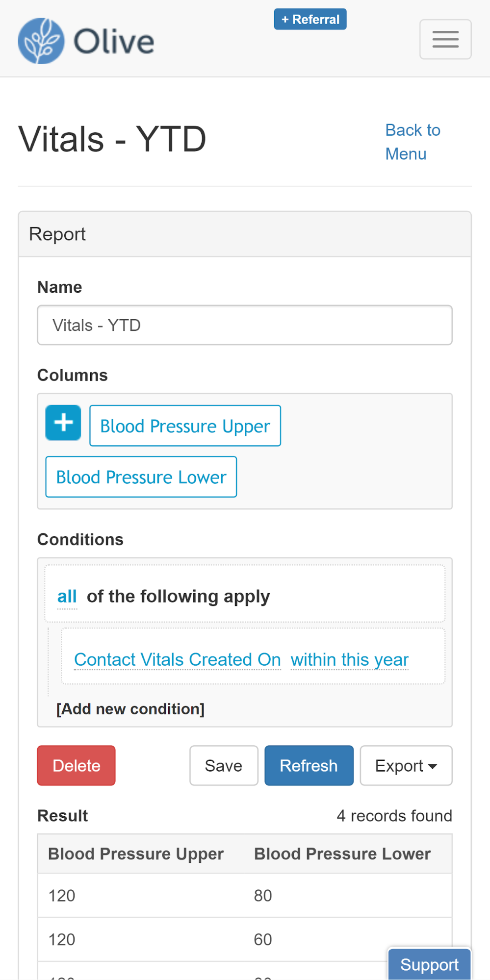Sort by Blood Pressure Upper header
Screen dimensions: 490x980
point(136,854)
